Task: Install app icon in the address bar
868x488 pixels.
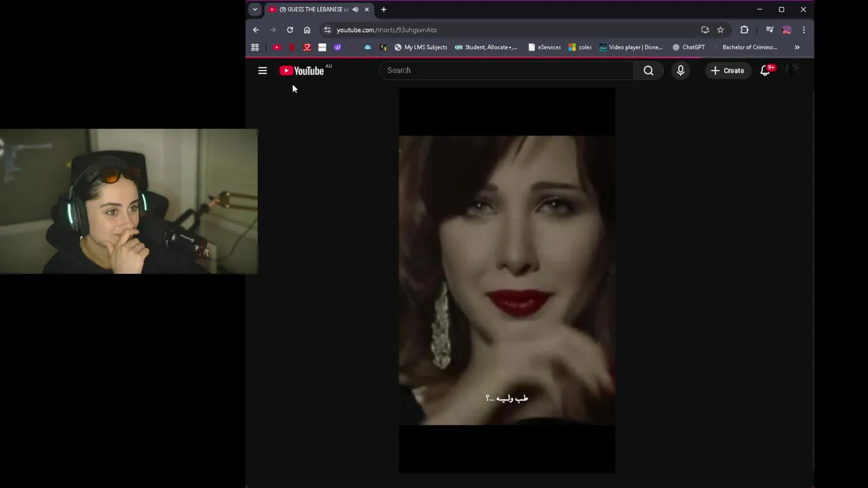Action: pyautogui.click(x=705, y=30)
